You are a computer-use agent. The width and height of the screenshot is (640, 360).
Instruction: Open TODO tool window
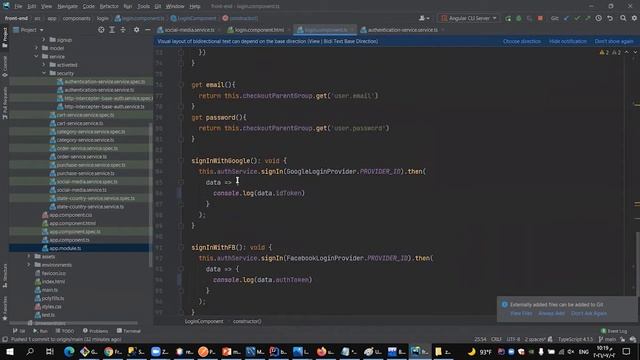tap(64, 331)
